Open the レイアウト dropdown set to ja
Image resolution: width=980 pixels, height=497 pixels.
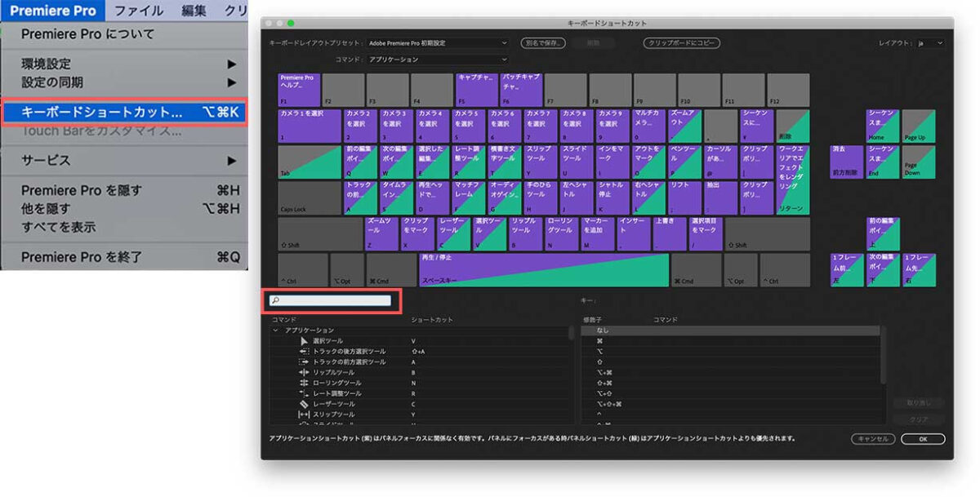click(x=929, y=42)
